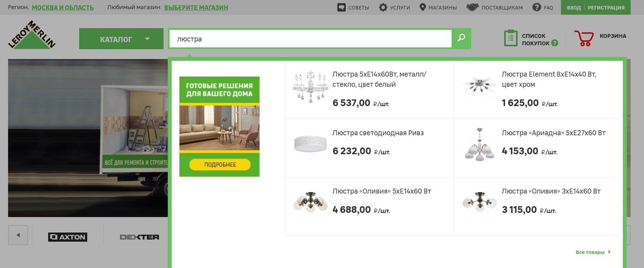Screen dimensions: 644x268
Task: Click the previous brand carousel arrow
Action: [18, 235]
